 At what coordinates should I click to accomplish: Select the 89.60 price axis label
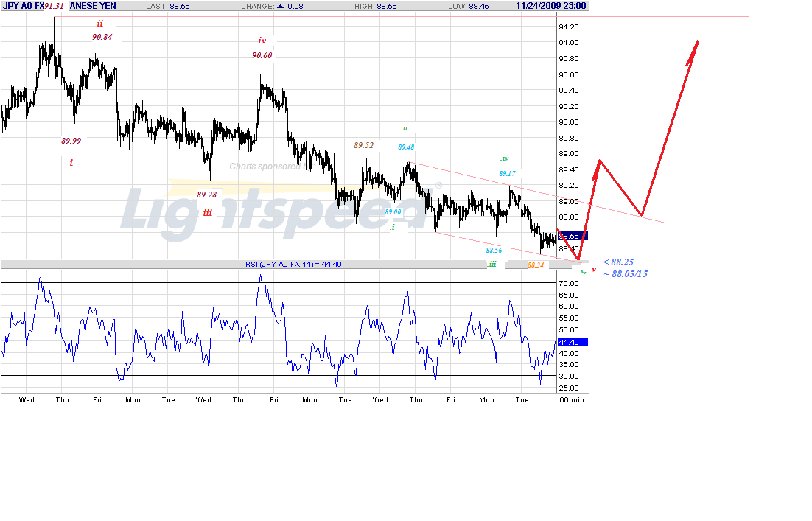pos(569,154)
